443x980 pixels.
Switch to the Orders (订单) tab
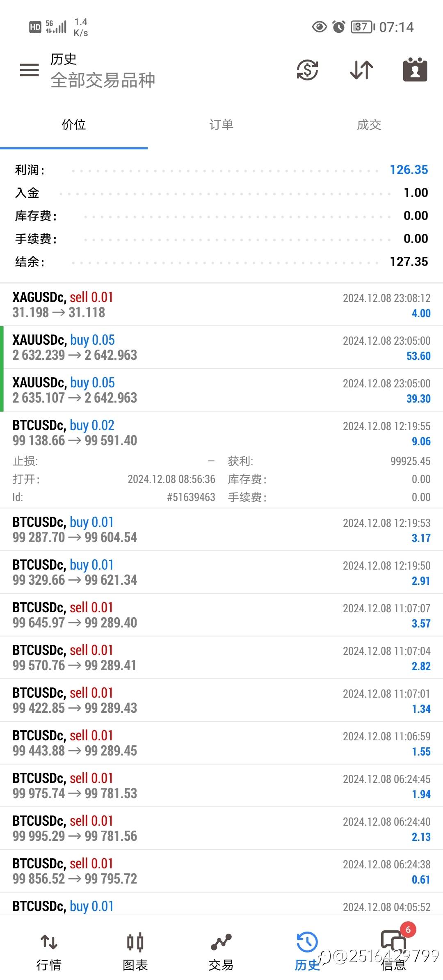[221, 125]
